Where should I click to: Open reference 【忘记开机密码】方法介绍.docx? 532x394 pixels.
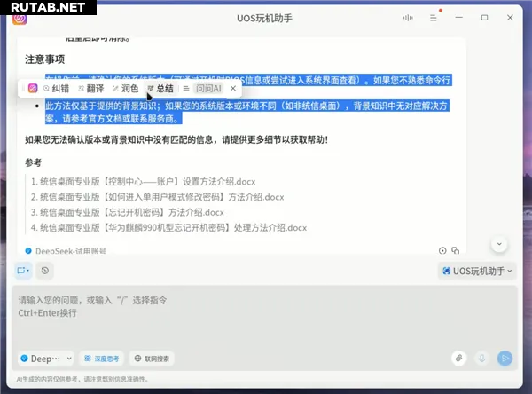coord(131,212)
